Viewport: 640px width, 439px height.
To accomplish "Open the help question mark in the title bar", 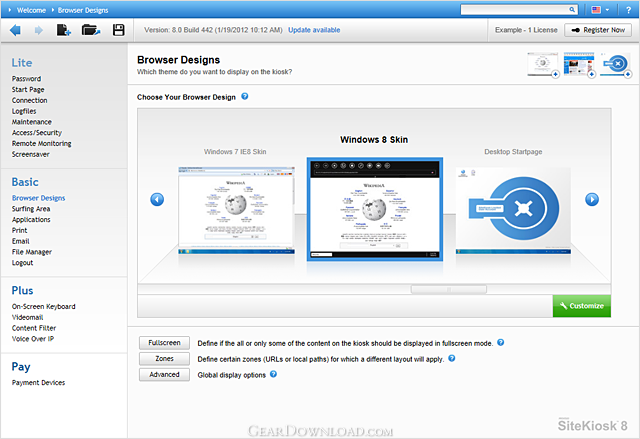I will 629,10.
